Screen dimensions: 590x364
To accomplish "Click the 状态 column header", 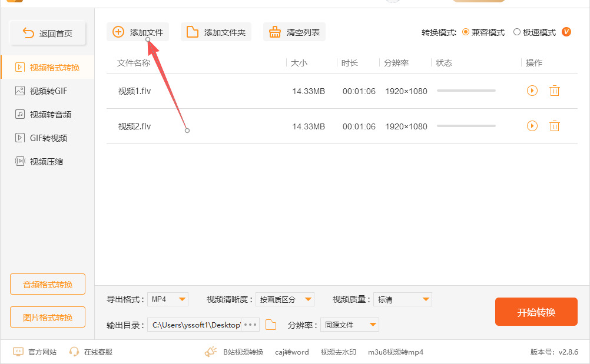I will (x=444, y=63).
